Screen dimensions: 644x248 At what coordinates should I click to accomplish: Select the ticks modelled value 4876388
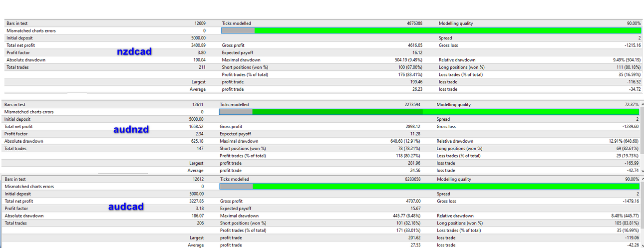[414, 23]
